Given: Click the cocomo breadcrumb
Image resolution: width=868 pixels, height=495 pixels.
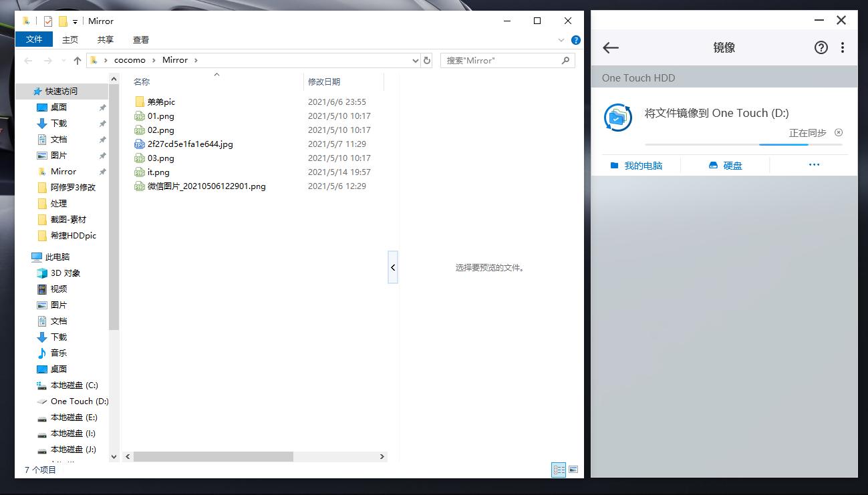Looking at the screenshot, I should pos(130,60).
